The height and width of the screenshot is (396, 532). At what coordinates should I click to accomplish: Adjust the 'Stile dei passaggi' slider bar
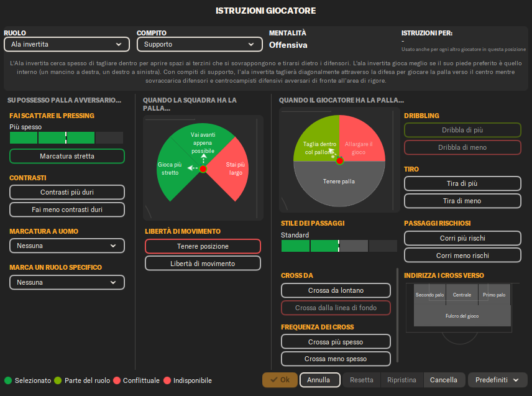coord(339,246)
